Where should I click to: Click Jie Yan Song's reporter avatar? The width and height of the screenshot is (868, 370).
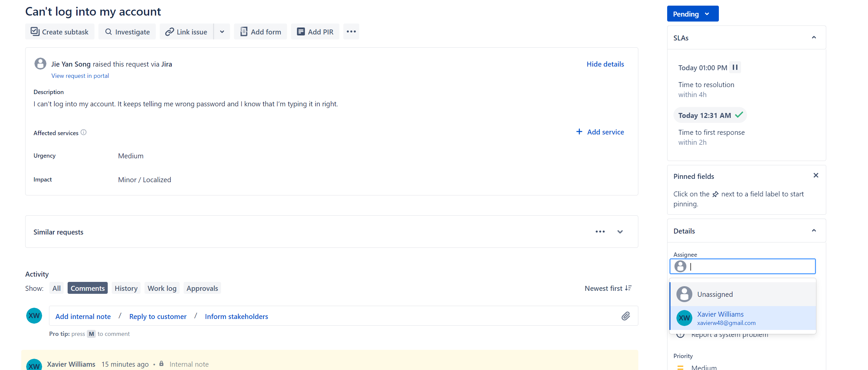[x=40, y=64]
